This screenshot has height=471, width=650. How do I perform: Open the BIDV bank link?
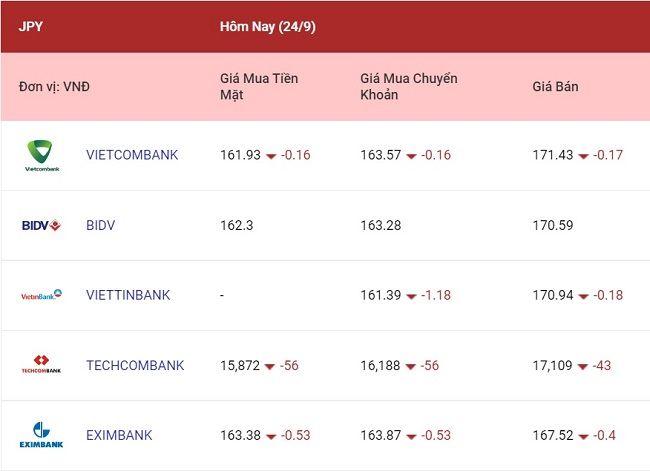(x=101, y=225)
